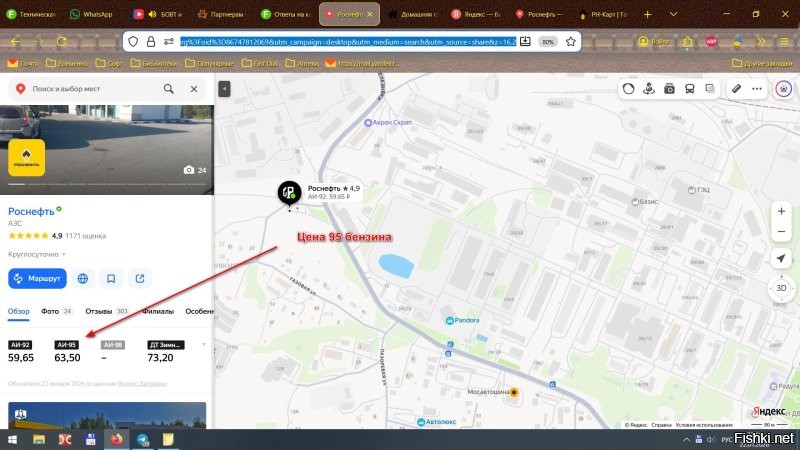Select the ruler measurement tool
800x450 pixels.
(x=736, y=89)
